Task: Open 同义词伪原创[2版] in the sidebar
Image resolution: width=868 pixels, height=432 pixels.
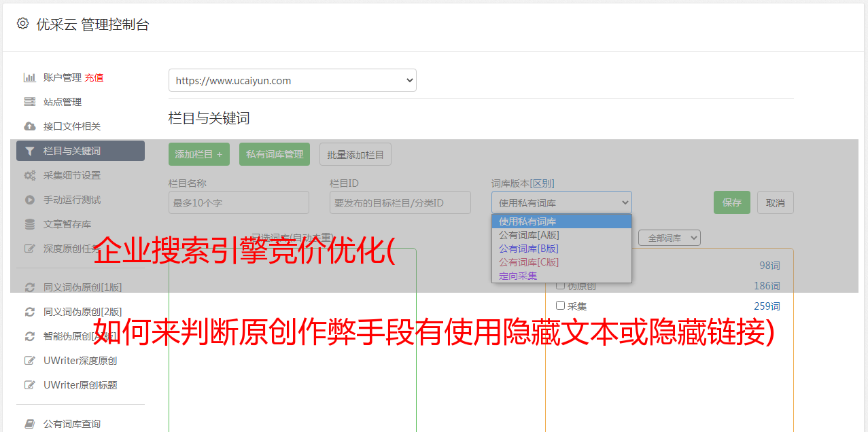Action: [83, 312]
